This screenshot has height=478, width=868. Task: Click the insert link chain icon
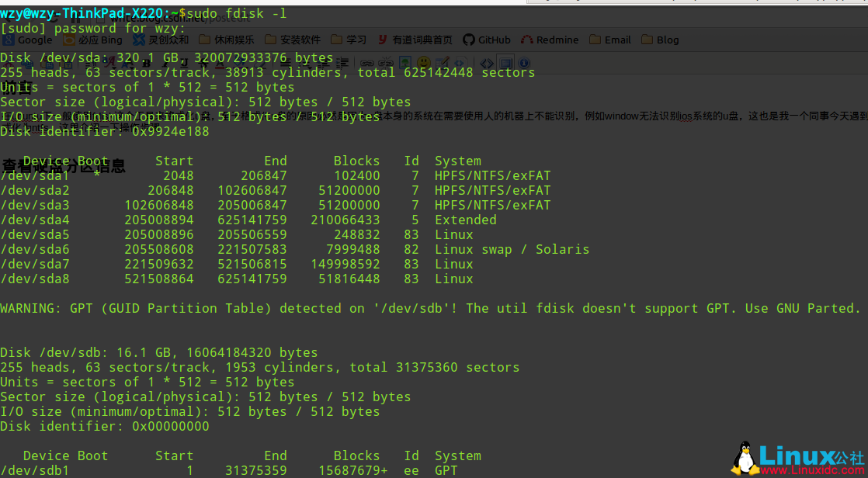point(368,63)
